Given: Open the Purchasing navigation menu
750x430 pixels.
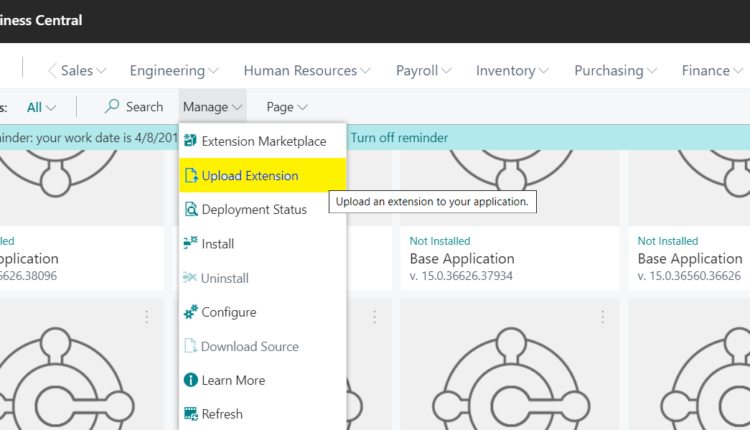Looking at the screenshot, I should [615, 71].
